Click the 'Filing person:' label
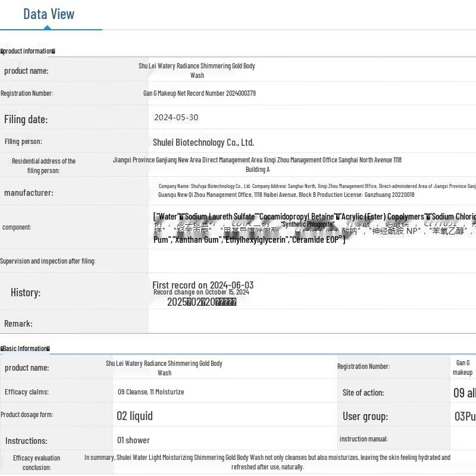The height and width of the screenshot is (476, 476). tap(23, 142)
